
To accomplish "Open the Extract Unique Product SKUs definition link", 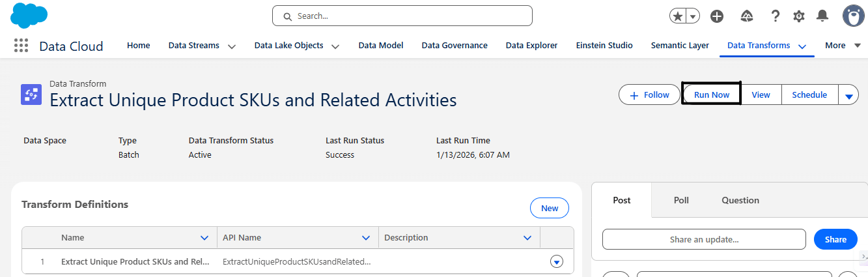I will tap(135, 261).
